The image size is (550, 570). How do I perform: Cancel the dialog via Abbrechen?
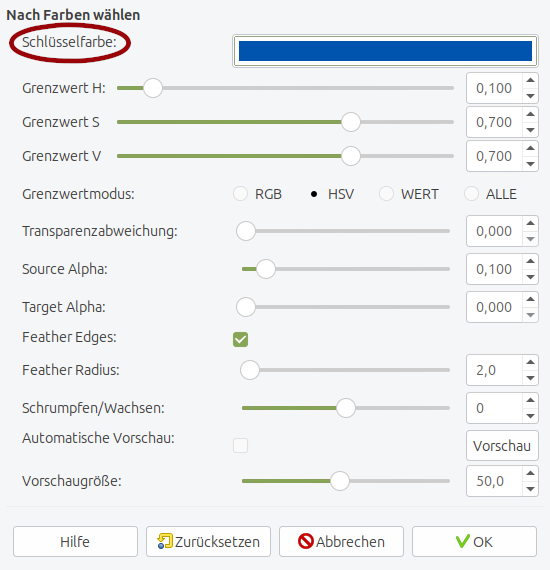[341, 542]
